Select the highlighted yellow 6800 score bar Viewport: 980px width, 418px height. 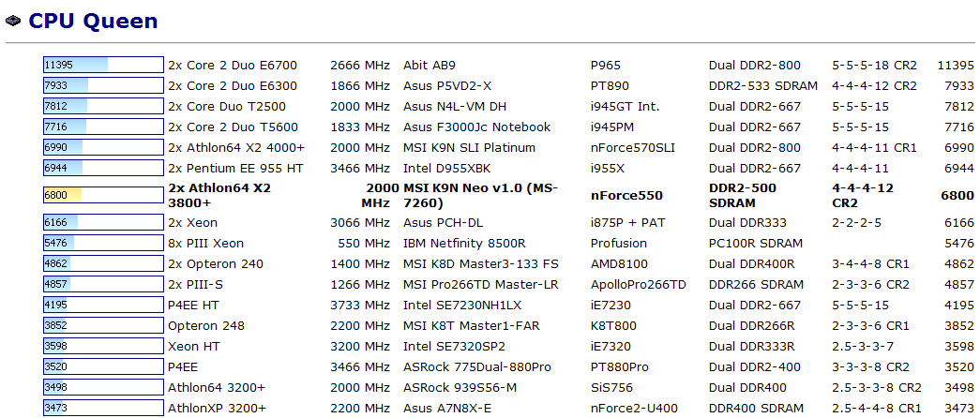coord(103,195)
